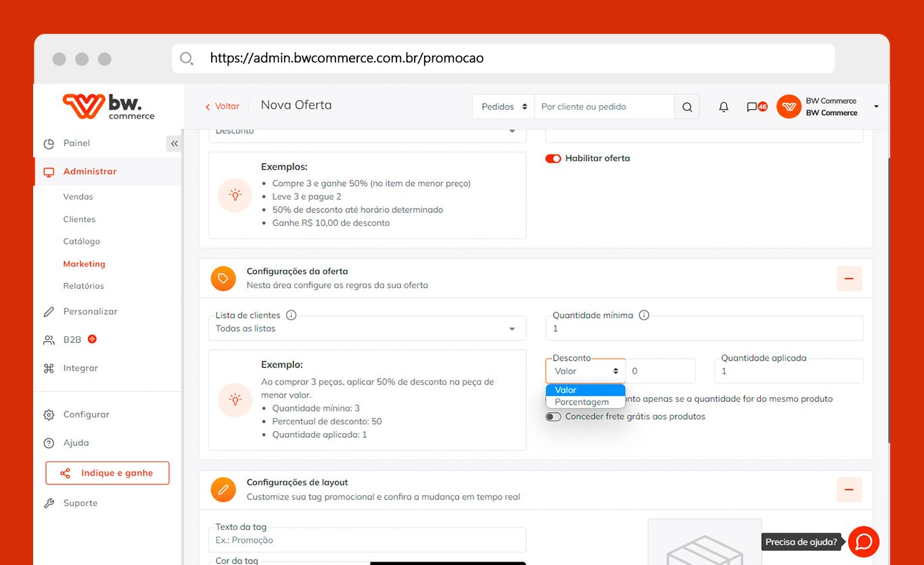Choose Porcentagem in the discount dropdown list
Screen dimensions: 924x565
coord(586,402)
